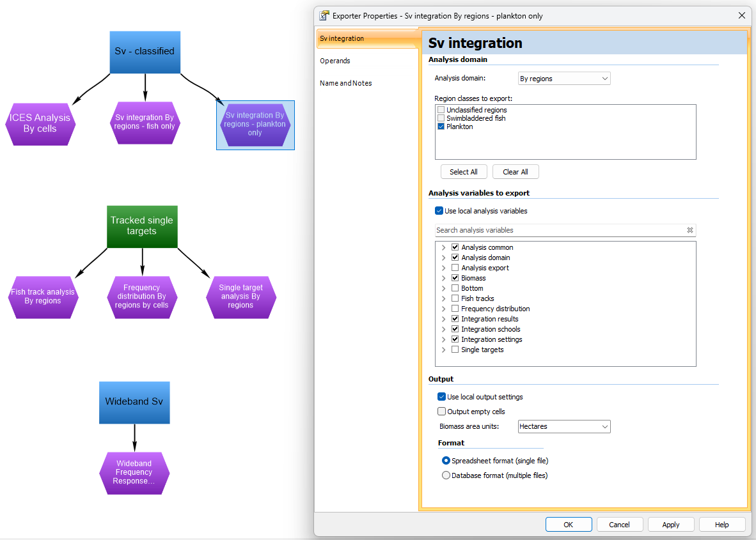
Task: Toggle Use local analysis variables
Action: point(439,210)
